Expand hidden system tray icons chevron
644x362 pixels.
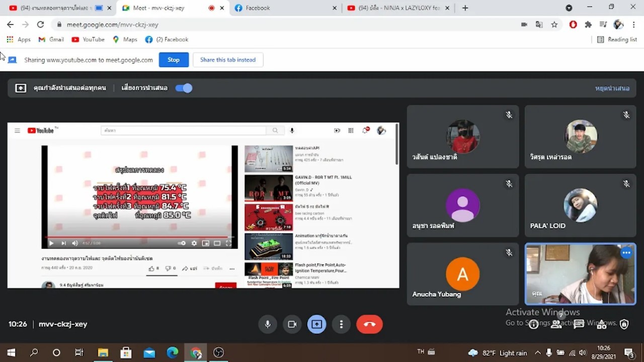coord(537,353)
